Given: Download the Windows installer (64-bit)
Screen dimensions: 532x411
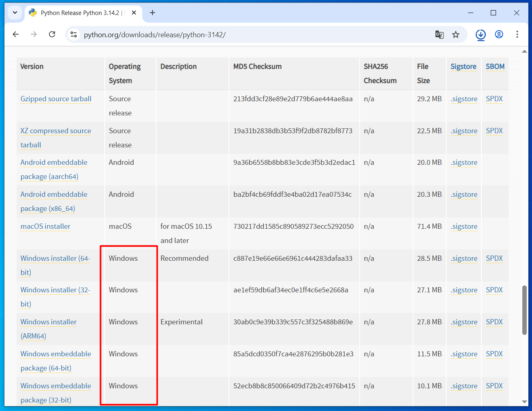Looking at the screenshot, I should (55, 265).
